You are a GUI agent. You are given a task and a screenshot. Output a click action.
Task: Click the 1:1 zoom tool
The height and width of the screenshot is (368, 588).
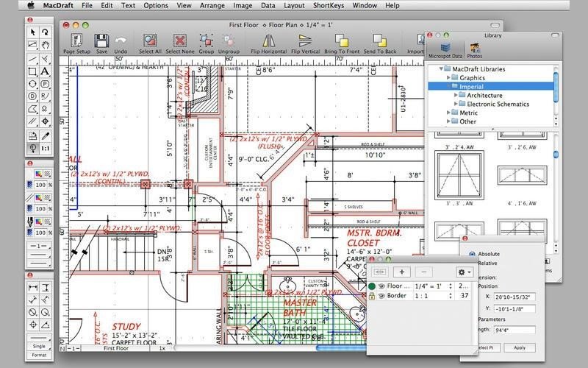pos(46,149)
